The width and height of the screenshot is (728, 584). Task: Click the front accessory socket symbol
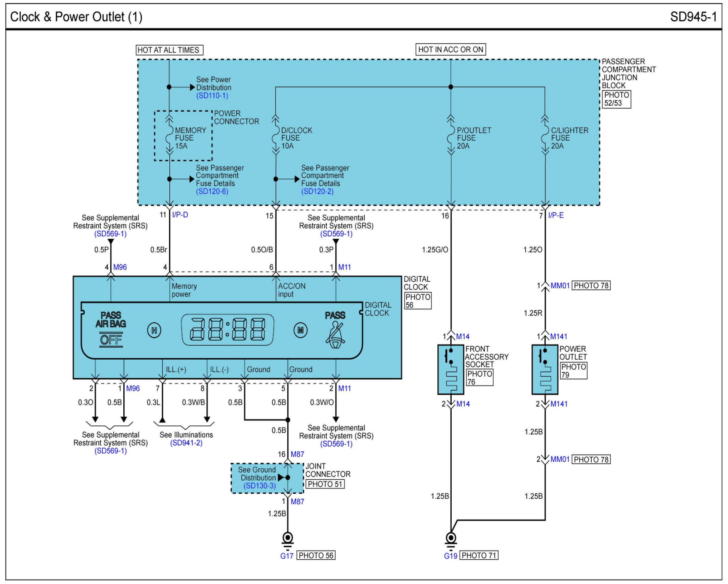pos(450,369)
